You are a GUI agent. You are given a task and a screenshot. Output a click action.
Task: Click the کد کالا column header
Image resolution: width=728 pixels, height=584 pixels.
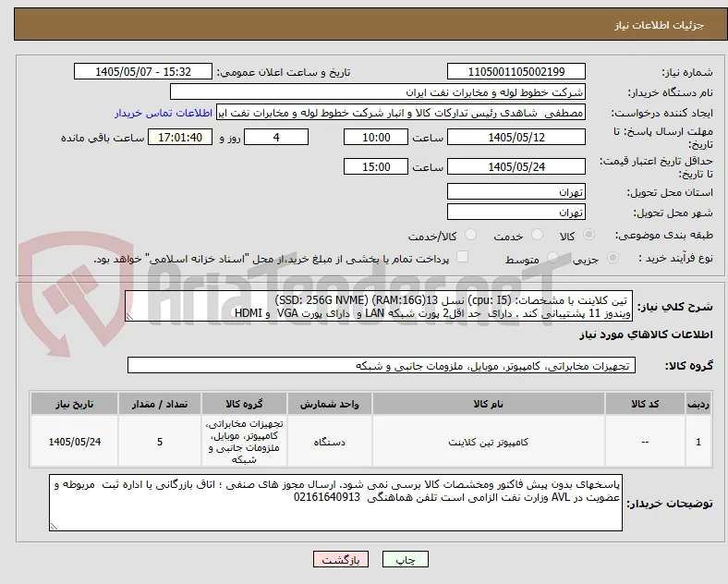tap(645, 404)
